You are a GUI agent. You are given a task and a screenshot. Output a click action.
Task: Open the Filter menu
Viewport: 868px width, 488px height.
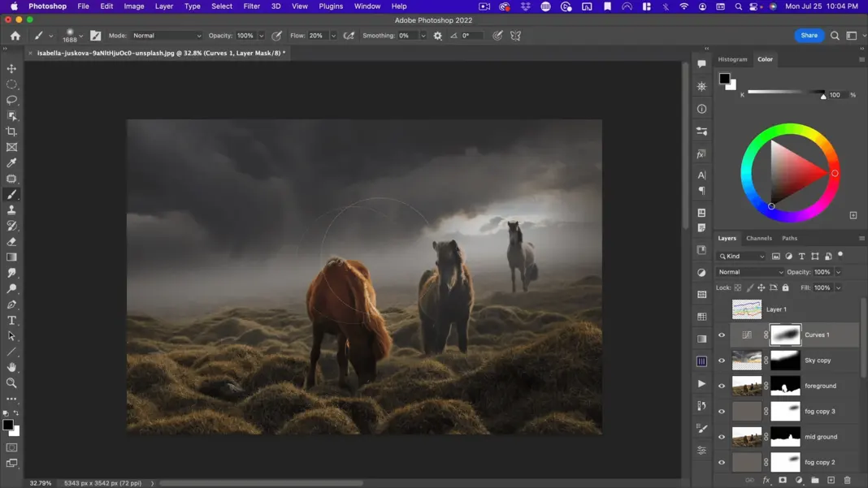click(251, 6)
